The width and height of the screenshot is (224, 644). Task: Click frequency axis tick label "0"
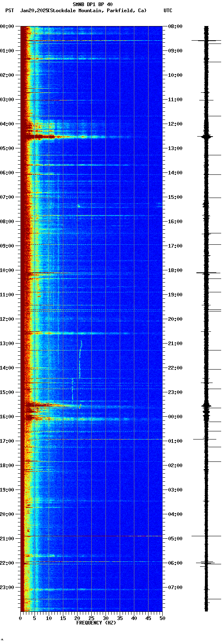point(20,618)
